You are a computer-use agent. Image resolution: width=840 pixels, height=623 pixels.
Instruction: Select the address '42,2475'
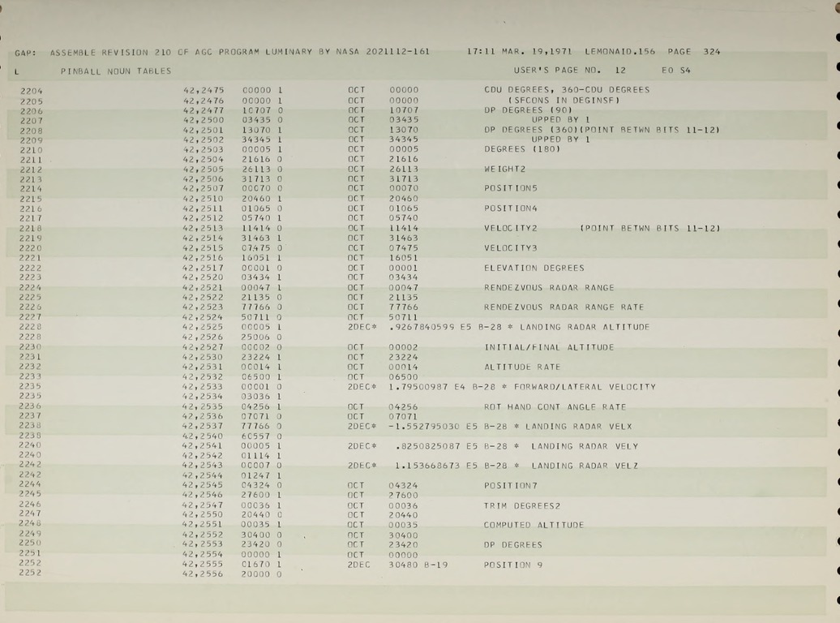click(x=204, y=90)
